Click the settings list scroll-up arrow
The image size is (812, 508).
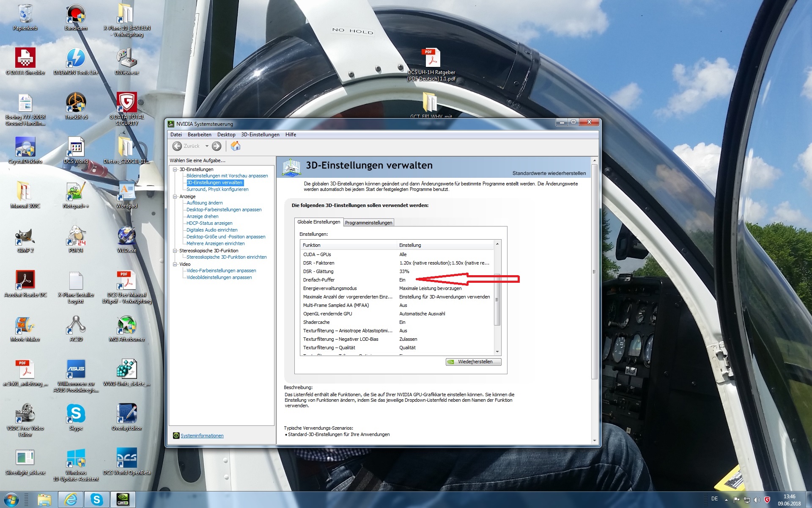[497, 244]
